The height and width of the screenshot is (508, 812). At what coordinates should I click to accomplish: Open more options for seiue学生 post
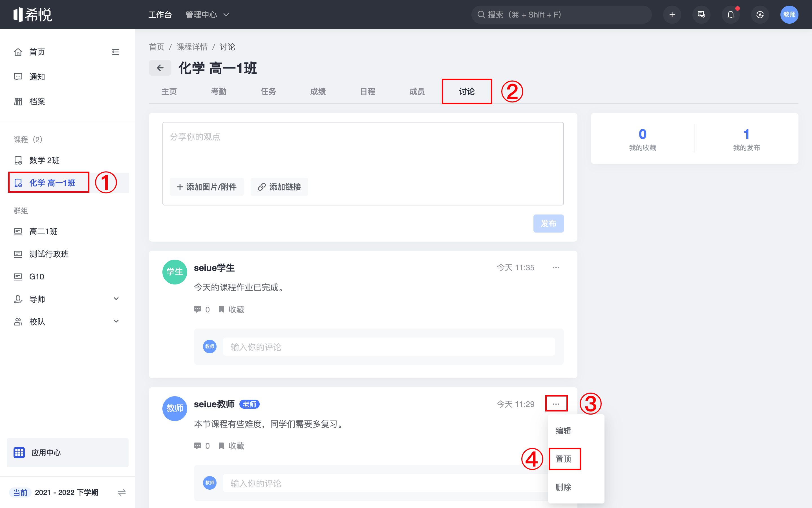(x=556, y=268)
